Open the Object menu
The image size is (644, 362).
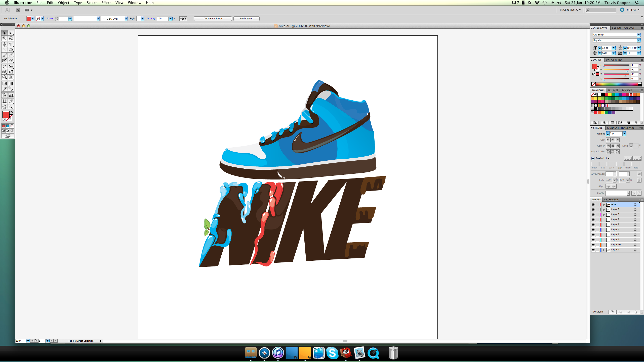tap(64, 3)
